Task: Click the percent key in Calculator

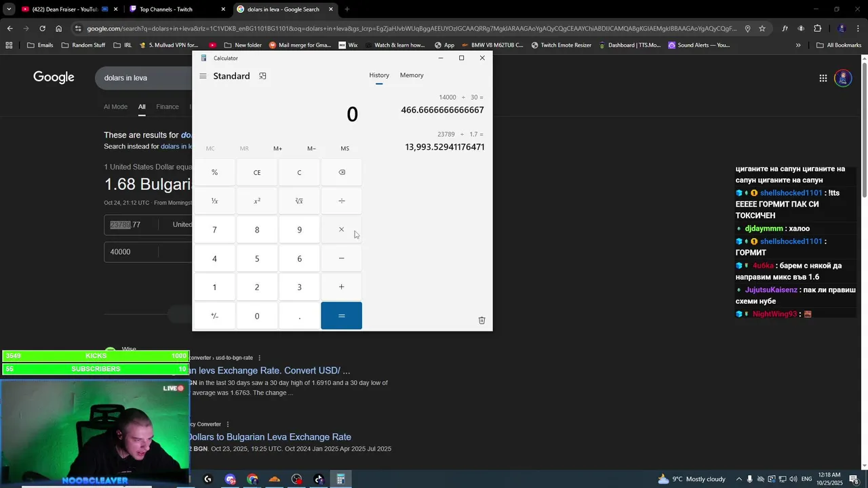Action: 214,172
